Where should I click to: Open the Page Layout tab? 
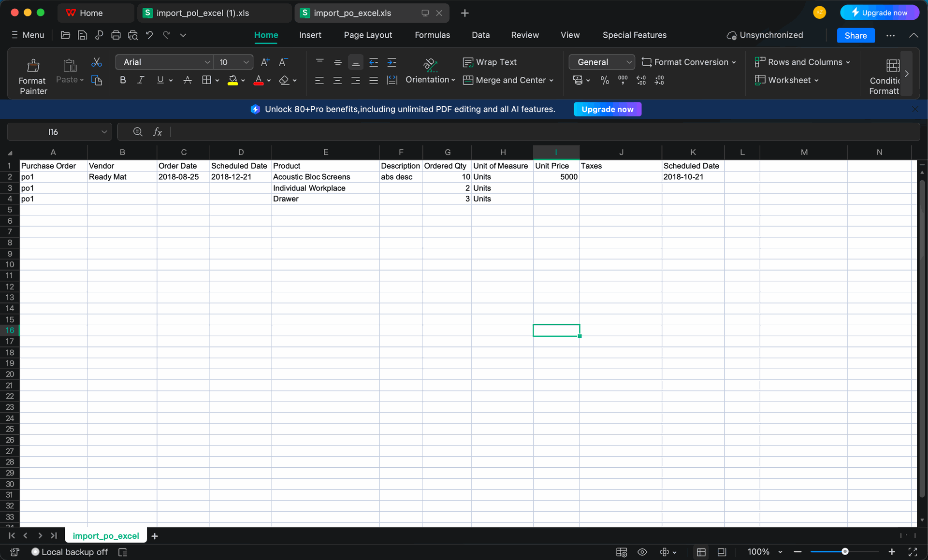[x=367, y=35]
